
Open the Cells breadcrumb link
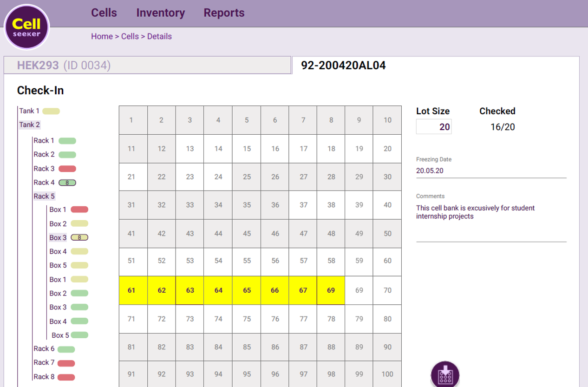coord(131,36)
